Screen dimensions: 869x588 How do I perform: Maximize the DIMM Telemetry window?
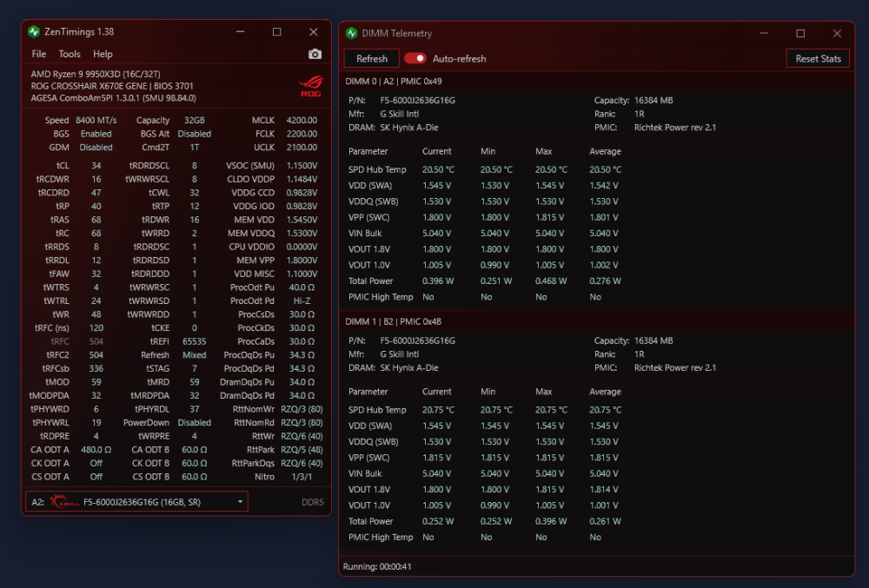tap(800, 33)
